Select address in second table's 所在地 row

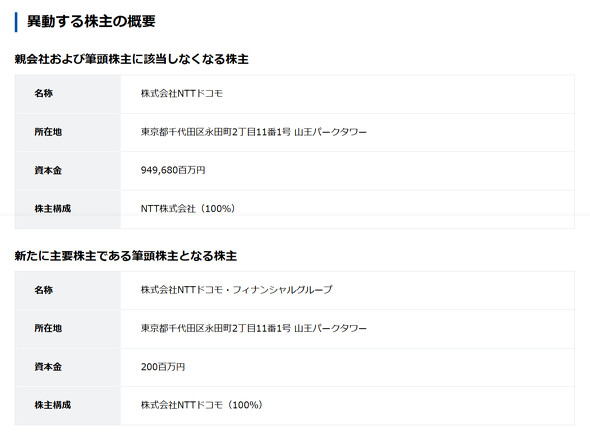coord(254,328)
